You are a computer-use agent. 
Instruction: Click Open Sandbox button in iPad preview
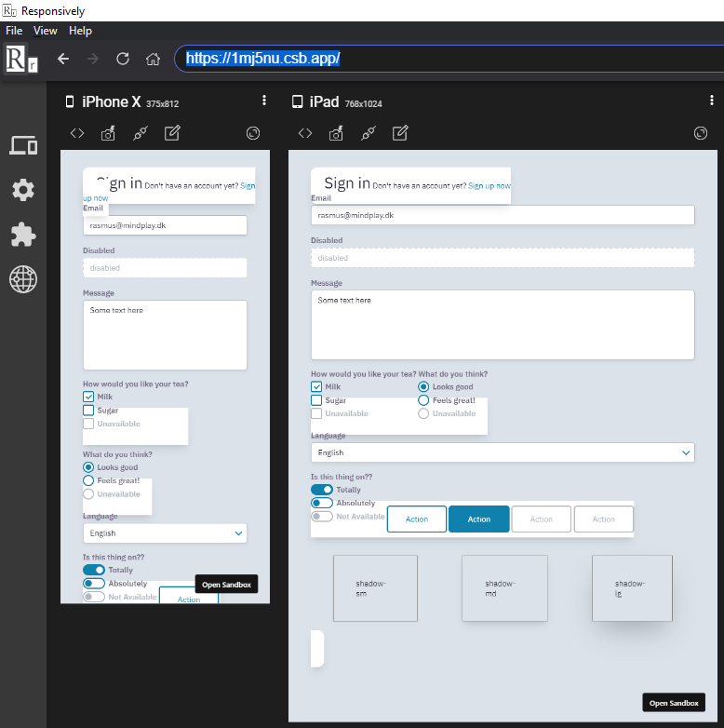(x=674, y=703)
